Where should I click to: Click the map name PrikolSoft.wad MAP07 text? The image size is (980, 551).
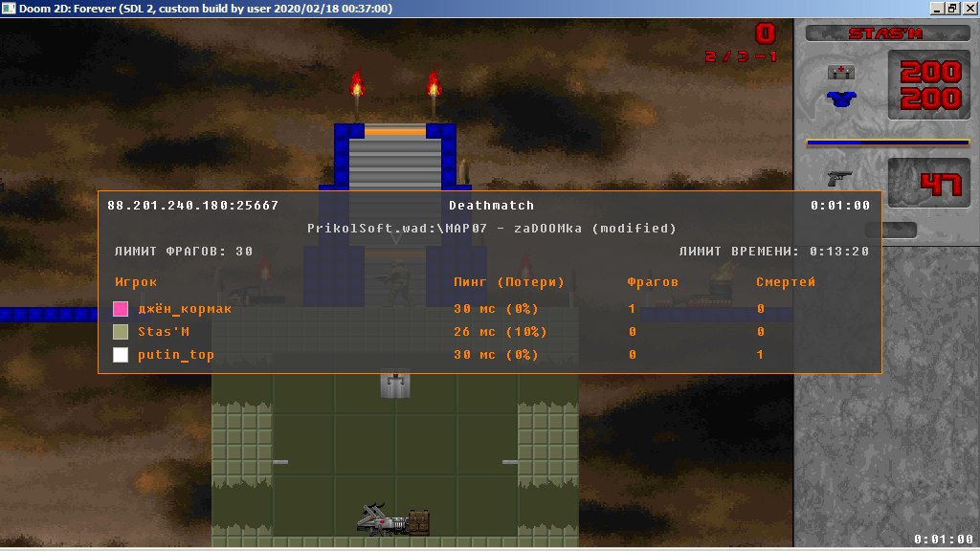coord(491,228)
